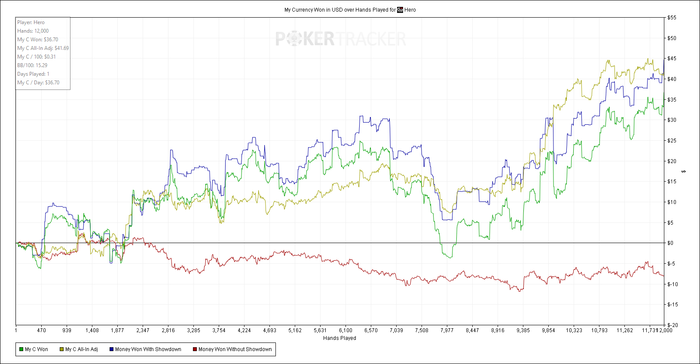
Task: Click the green My C Won legend swatch
Action: click(21, 349)
